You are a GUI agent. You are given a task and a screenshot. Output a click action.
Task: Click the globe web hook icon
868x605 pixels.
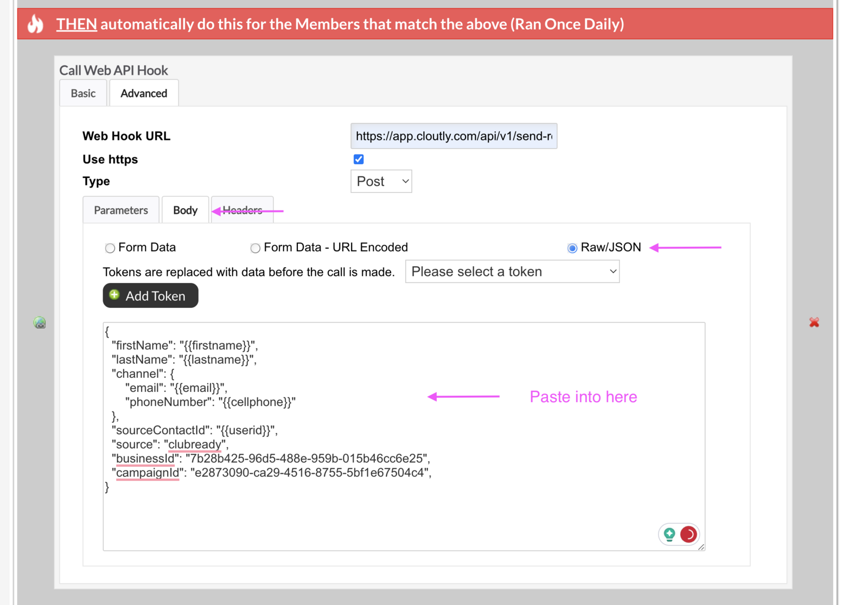tap(40, 323)
